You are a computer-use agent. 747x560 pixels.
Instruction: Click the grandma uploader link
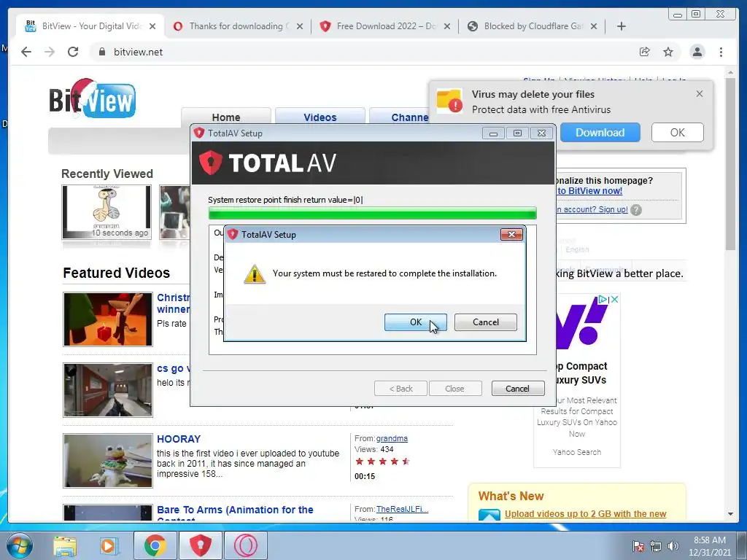[x=392, y=438]
